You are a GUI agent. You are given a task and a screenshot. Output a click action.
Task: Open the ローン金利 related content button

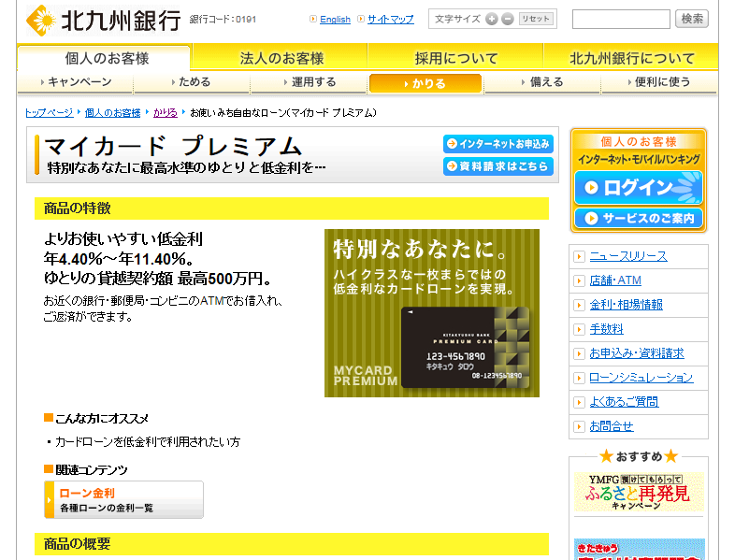(x=123, y=499)
